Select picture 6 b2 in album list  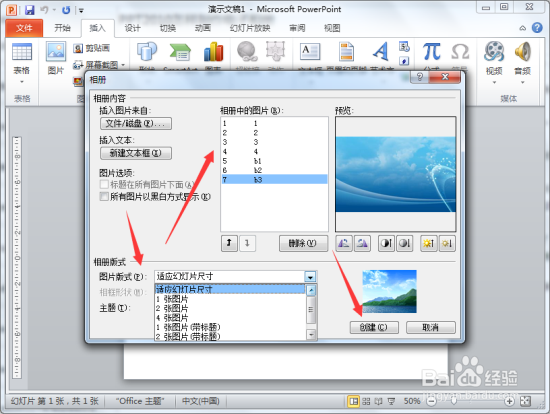pos(274,170)
